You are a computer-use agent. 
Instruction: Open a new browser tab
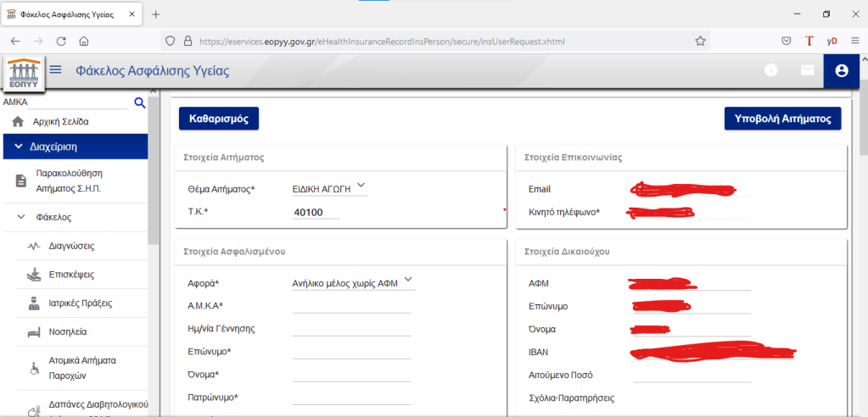[156, 14]
